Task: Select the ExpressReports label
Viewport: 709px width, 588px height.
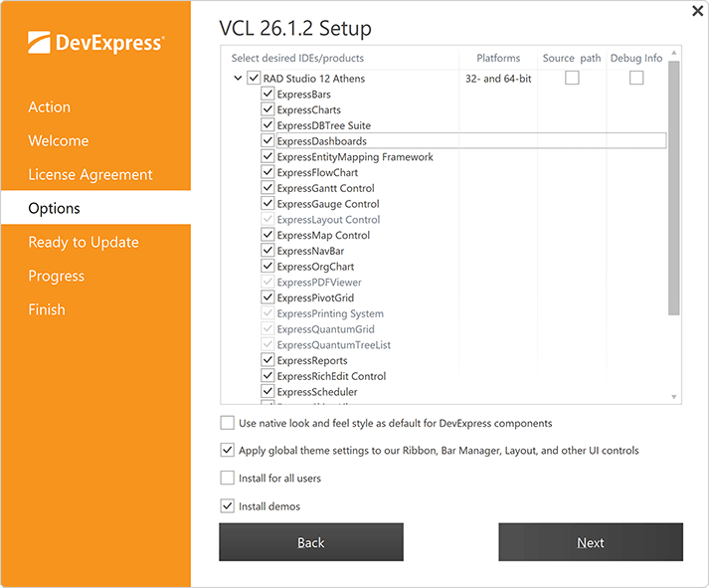Action: [312, 360]
